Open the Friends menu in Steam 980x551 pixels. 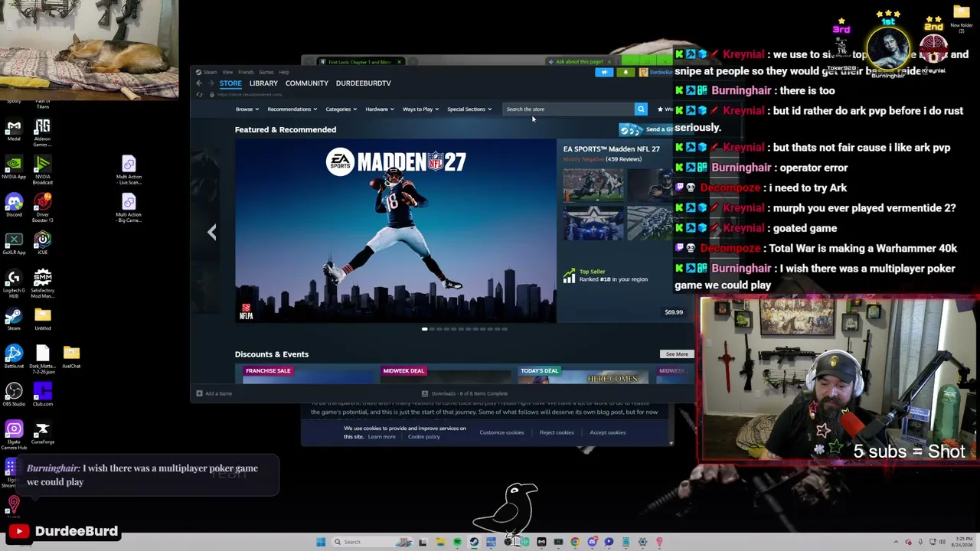click(x=246, y=72)
